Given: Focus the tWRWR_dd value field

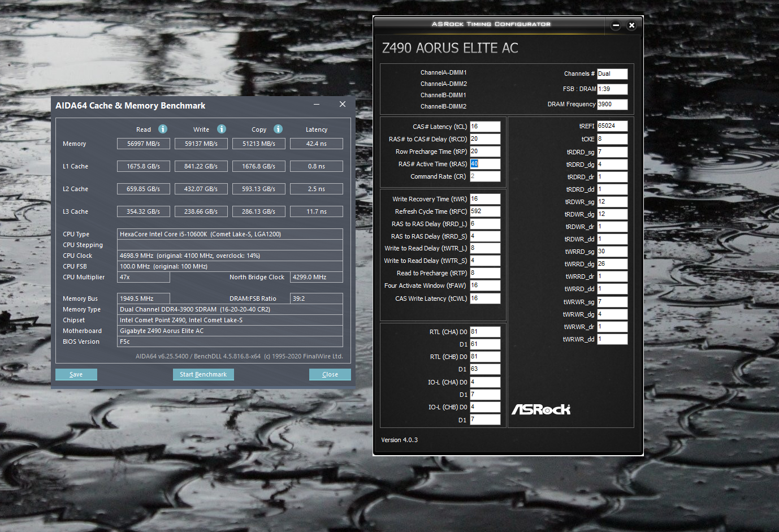Looking at the screenshot, I should (x=612, y=339).
